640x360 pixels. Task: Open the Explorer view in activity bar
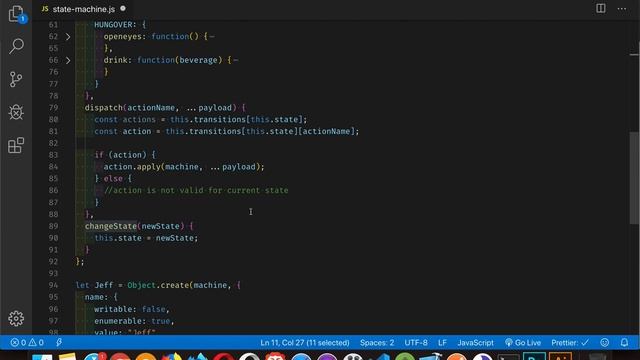point(16,14)
